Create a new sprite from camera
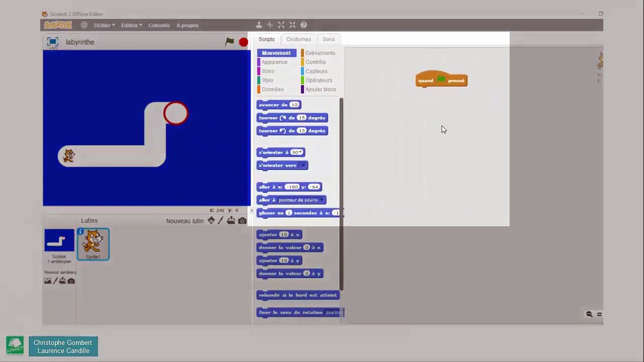 tap(242, 221)
